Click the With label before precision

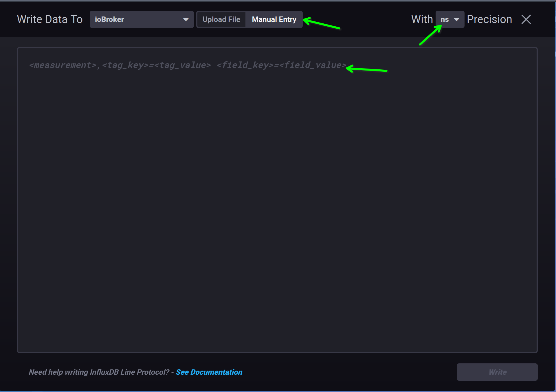click(x=422, y=19)
